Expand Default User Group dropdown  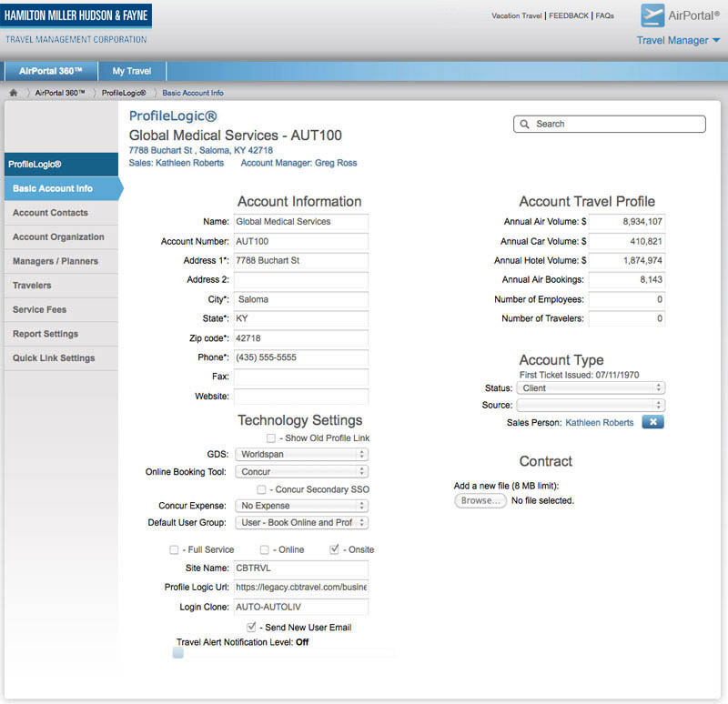[302, 523]
